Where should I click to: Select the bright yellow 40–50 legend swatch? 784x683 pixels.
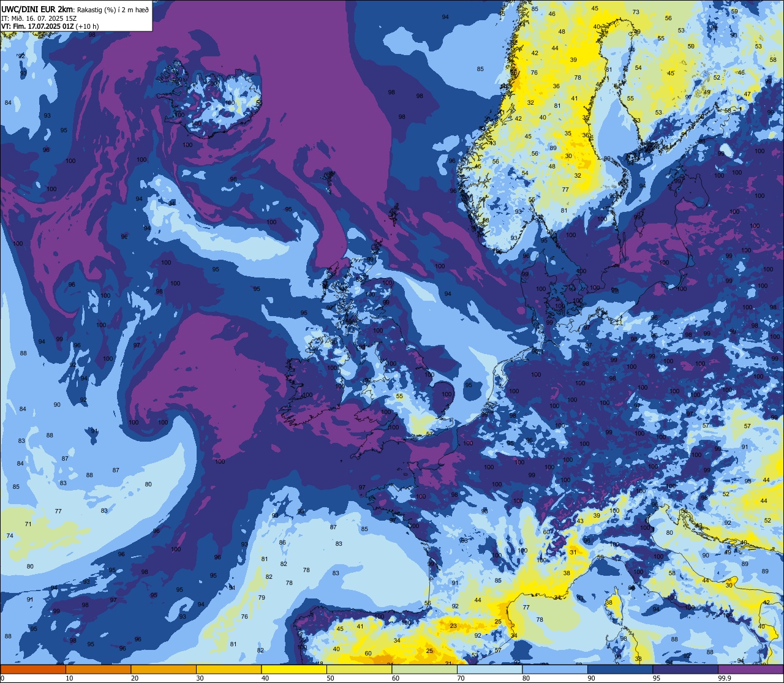[x=294, y=669]
